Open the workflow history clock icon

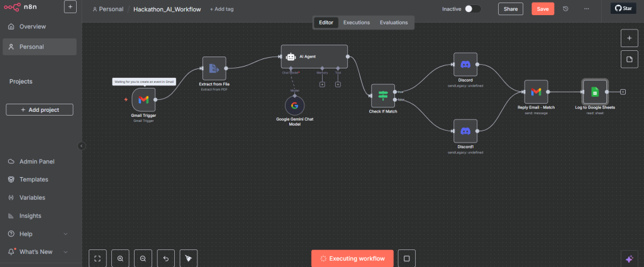pos(565,9)
